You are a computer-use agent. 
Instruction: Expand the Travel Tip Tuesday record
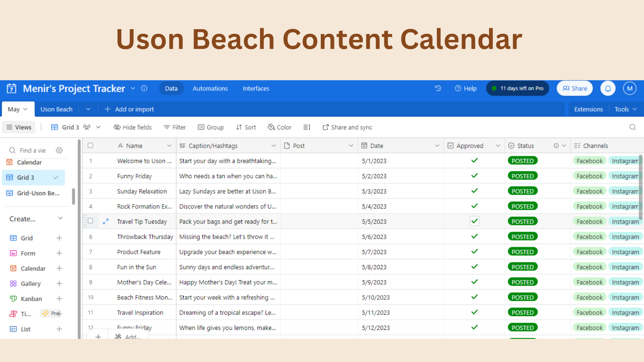106,222
